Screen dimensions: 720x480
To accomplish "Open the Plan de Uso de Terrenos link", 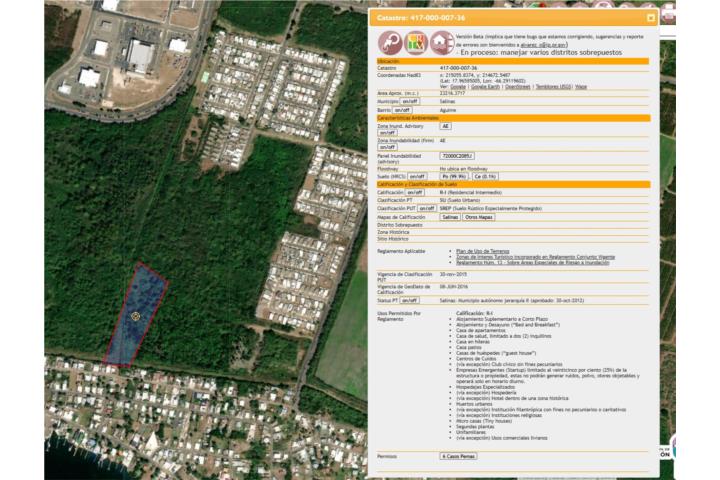I will tap(483, 251).
